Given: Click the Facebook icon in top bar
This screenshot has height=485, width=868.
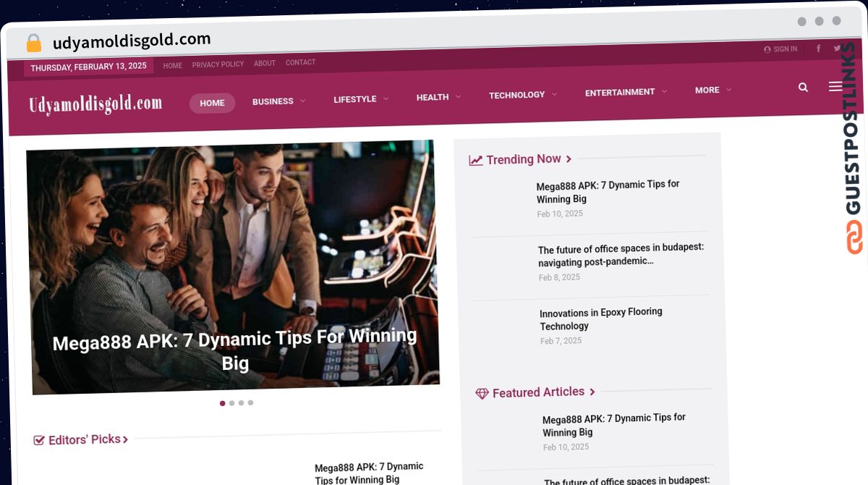Looking at the screenshot, I should tap(819, 49).
